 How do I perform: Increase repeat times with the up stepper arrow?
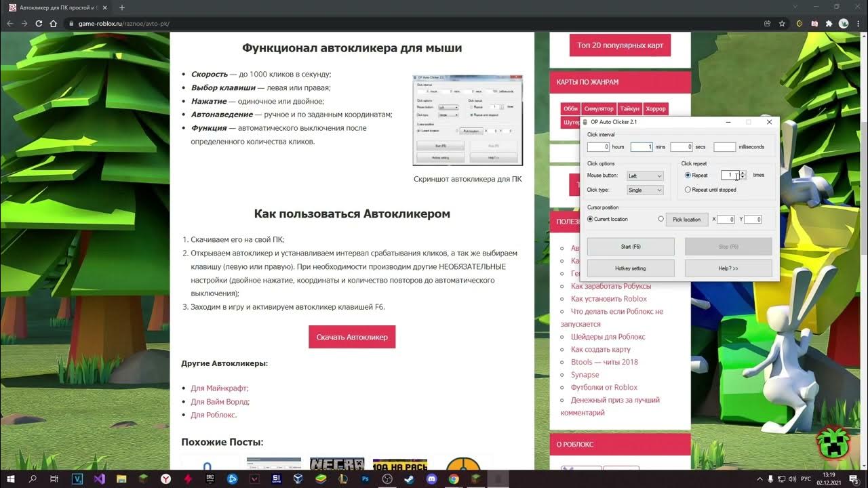pyautogui.click(x=743, y=173)
